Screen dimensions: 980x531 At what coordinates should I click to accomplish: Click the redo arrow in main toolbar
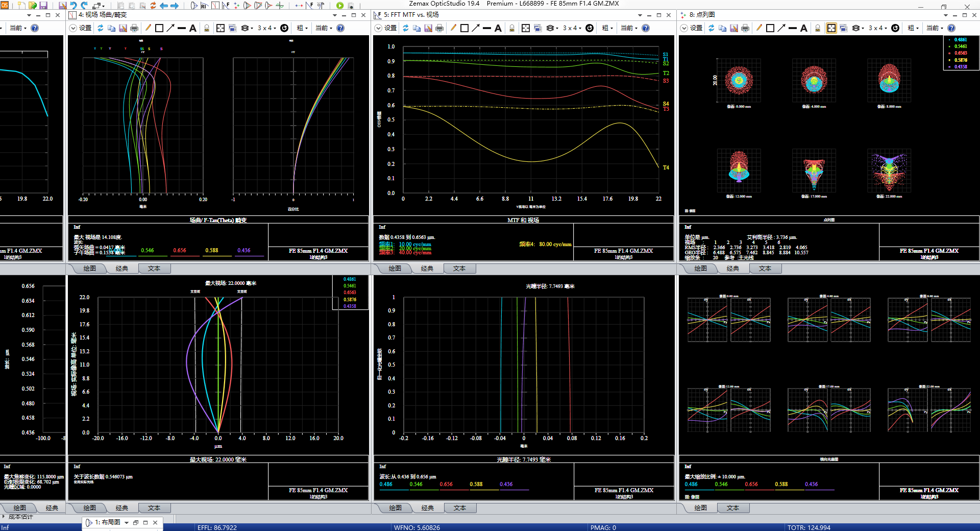pos(85,6)
